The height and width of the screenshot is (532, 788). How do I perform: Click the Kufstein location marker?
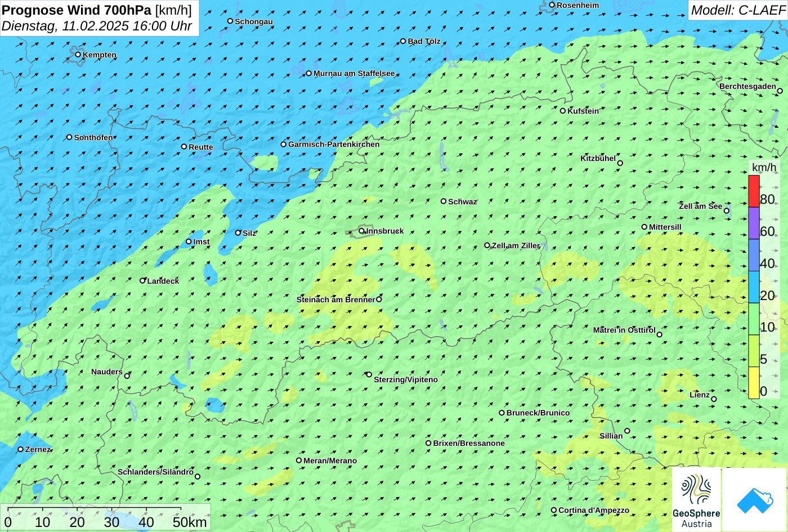click(x=563, y=111)
